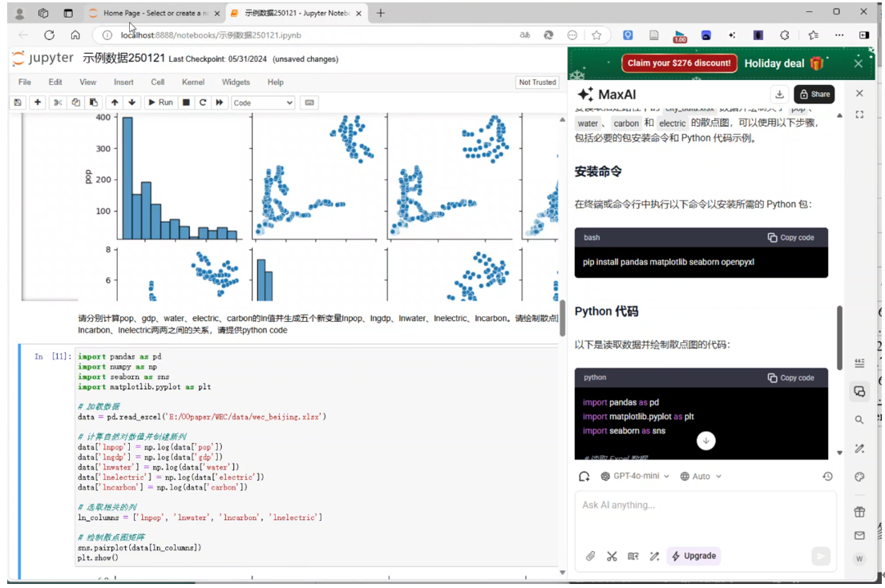Click Claim your $276 discount button

point(679,63)
